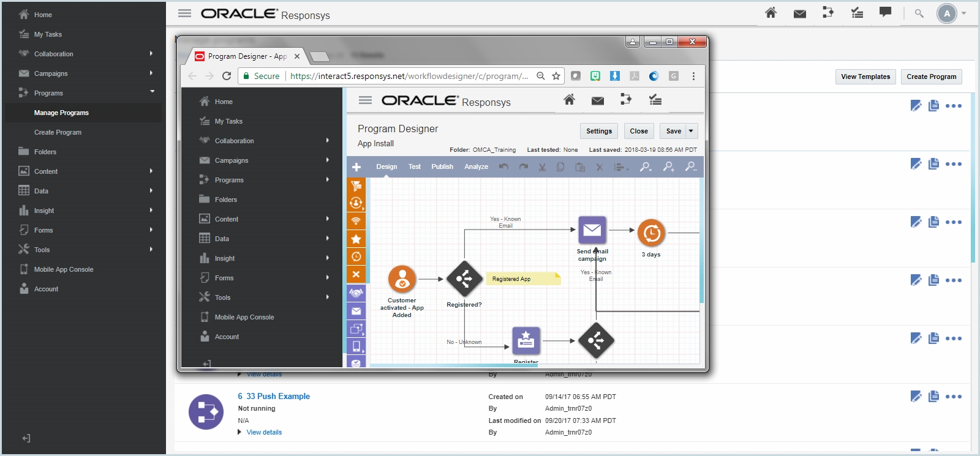Screen dimensions: 980x456
Task: Click the browser address bar URL
Action: (x=409, y=76)
